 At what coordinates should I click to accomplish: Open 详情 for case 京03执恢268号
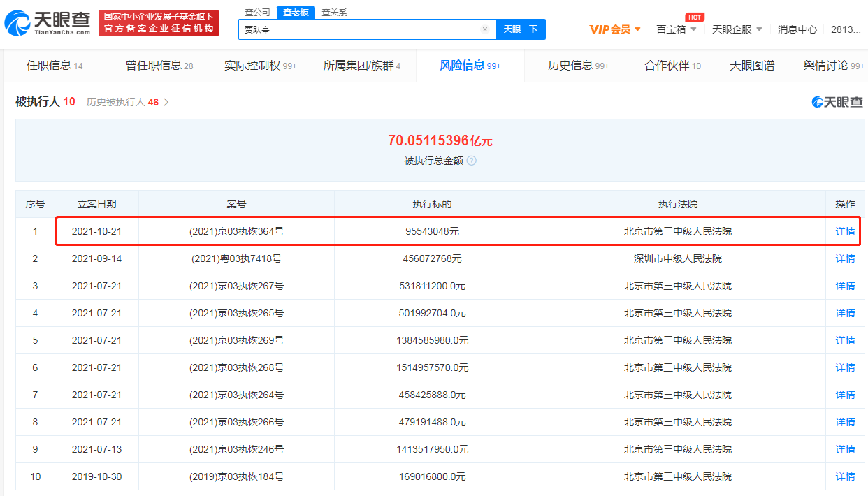click(x=846, y=367)
